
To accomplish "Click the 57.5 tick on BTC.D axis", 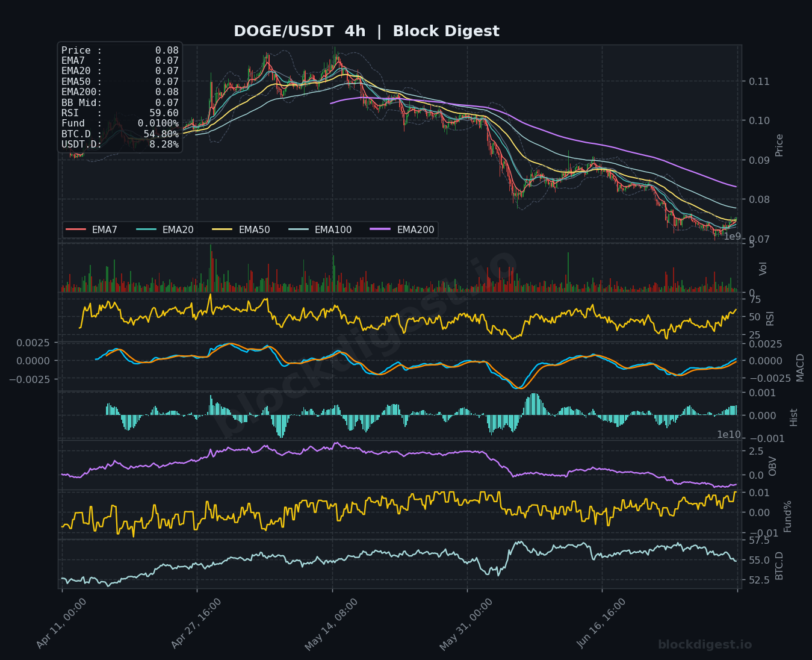I will click(x=759, y=541).
